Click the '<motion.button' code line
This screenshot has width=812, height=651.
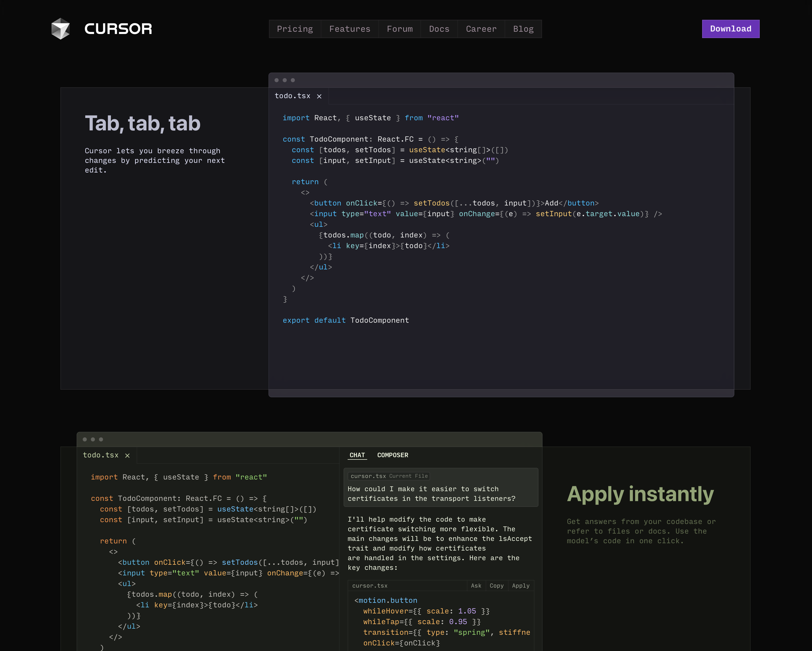click(386, 601)
